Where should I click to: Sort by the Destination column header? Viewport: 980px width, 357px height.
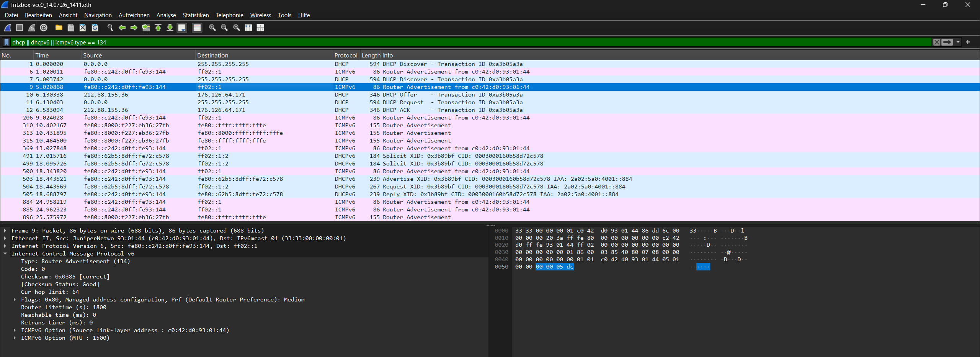pos(264,56)
